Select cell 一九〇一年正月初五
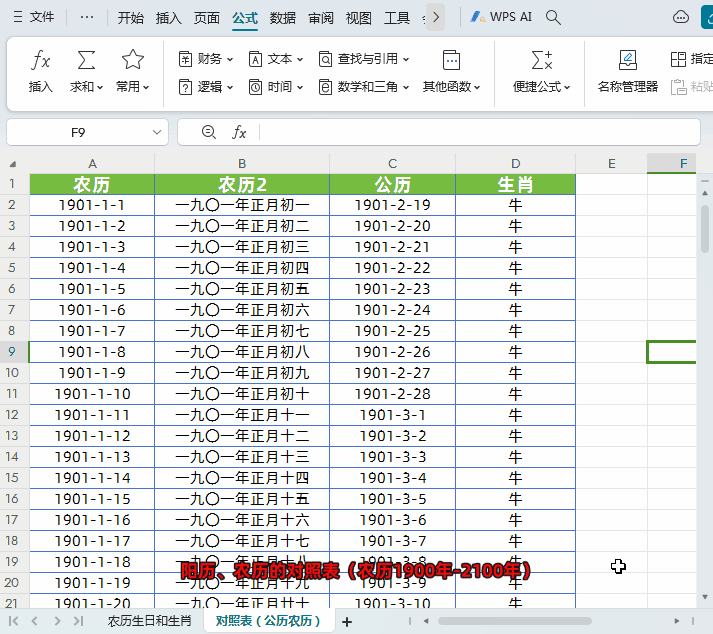 pos(242,289)
